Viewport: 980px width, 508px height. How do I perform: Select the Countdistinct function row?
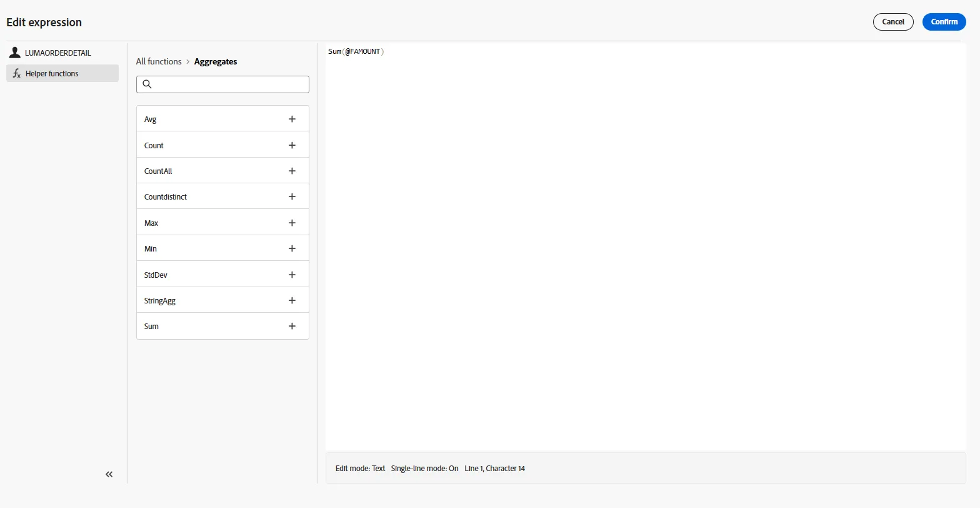(222, 196)
